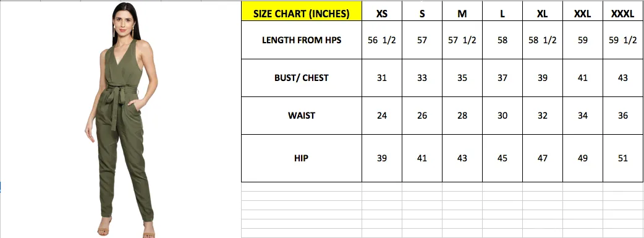Click the yellow highlighted header cell color
This screenshot has height=238, width=644.
click(302, 11)
